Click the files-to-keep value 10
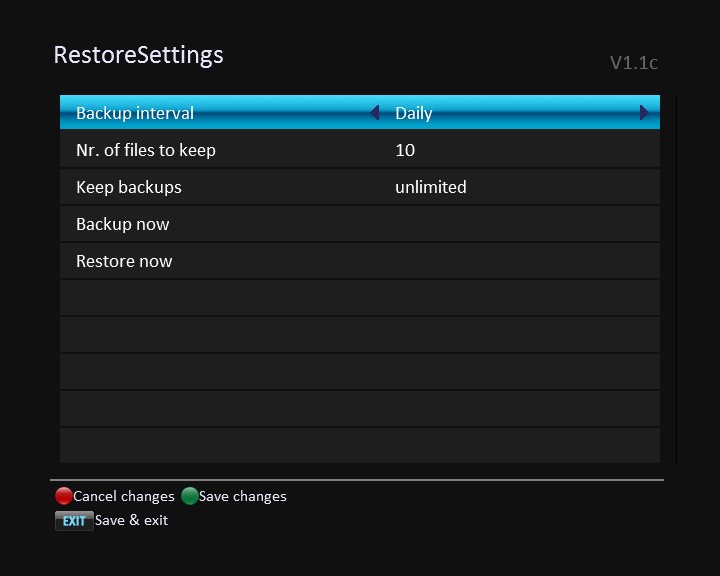This screenshot has height=576, width=720. click(405, 150)
